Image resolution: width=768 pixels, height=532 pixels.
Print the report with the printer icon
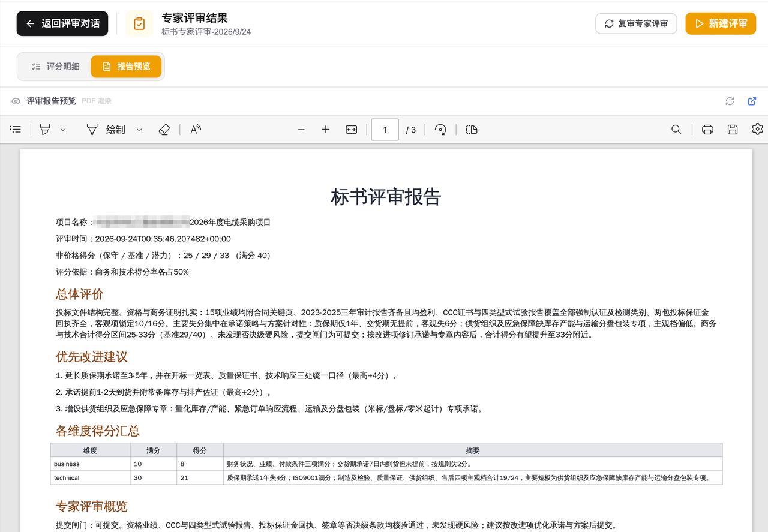tap(707, 130)
